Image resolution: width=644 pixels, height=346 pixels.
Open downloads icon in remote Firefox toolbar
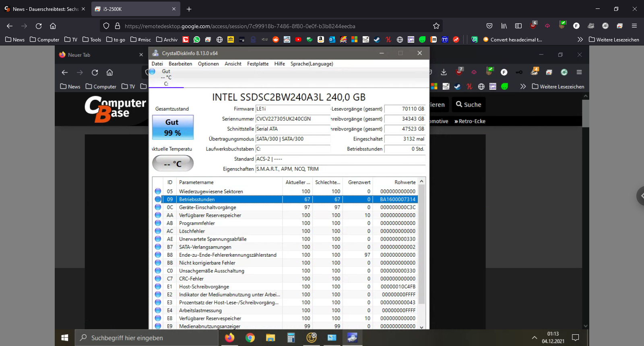coord(444,72)
